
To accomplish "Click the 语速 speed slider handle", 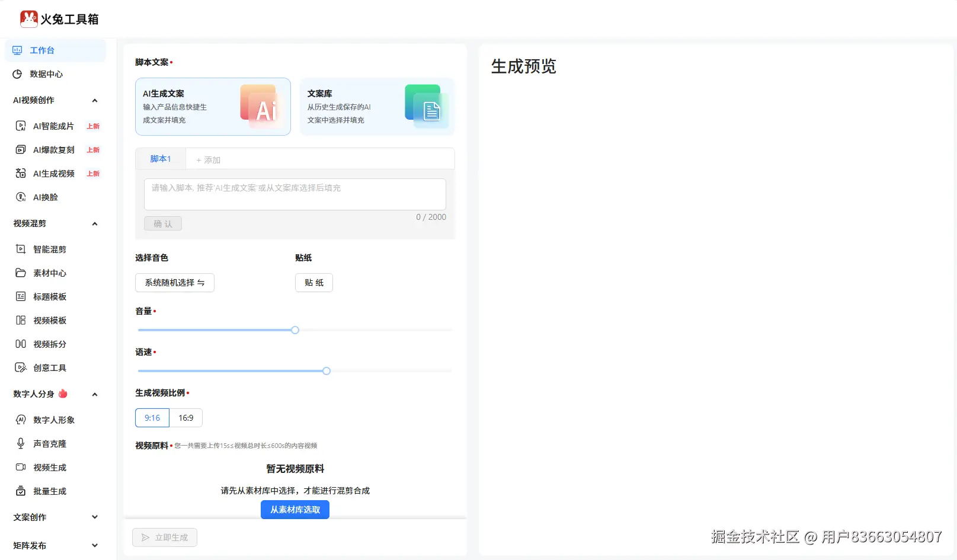I will tap(327, 371).
